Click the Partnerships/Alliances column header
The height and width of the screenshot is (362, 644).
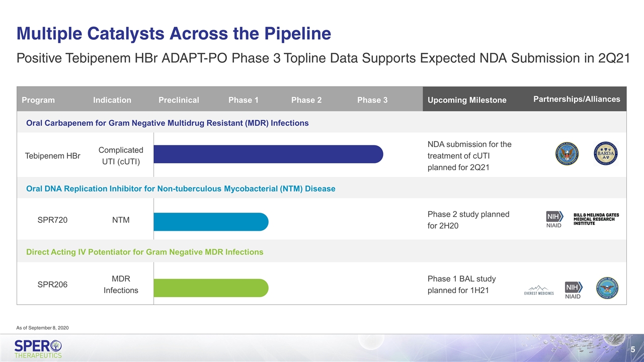click(577, 99)
